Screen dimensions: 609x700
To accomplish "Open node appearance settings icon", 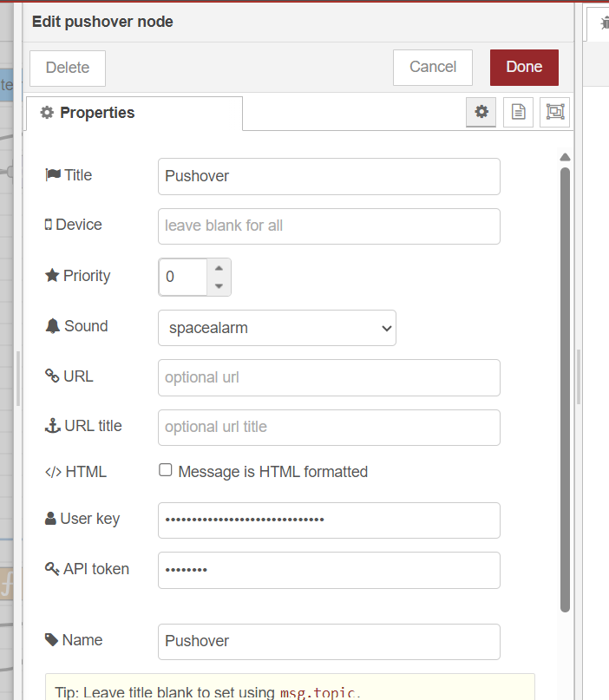I will pyautogui.click(x=554, y=112).
